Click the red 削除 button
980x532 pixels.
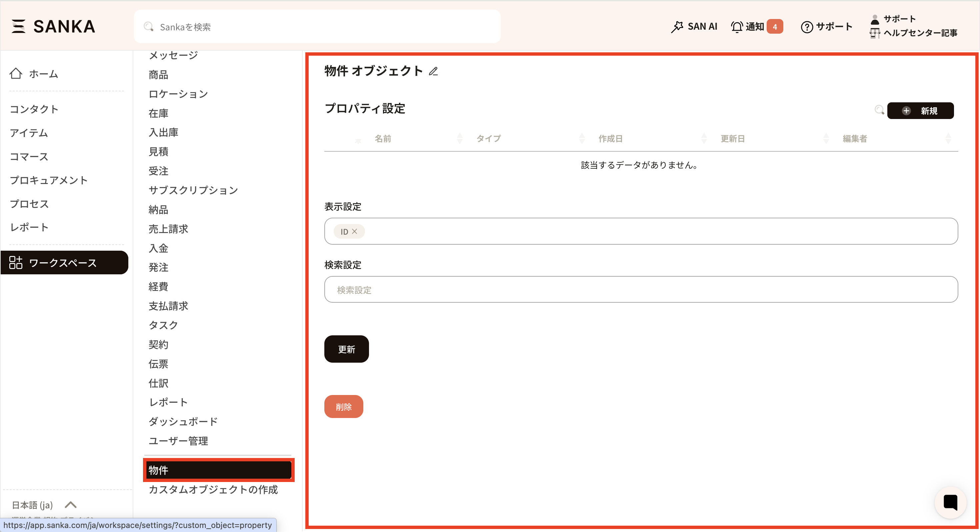click(x=343, y=407)
